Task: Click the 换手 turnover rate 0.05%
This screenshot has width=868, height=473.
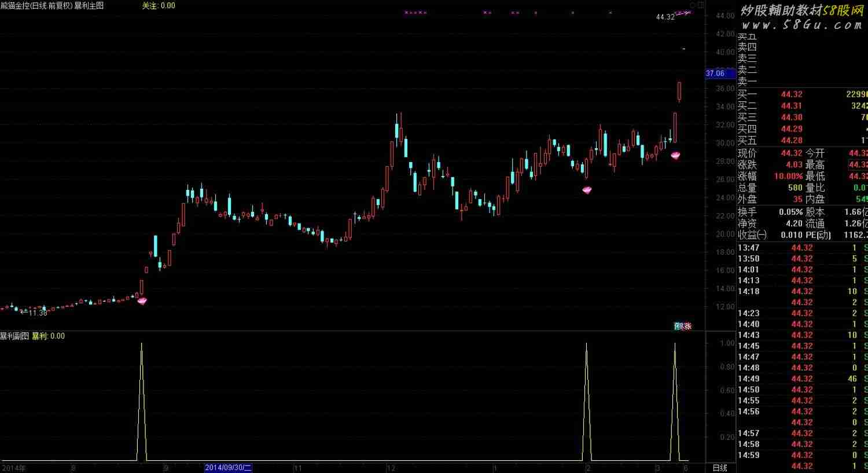Action: (x=790, y=212)
